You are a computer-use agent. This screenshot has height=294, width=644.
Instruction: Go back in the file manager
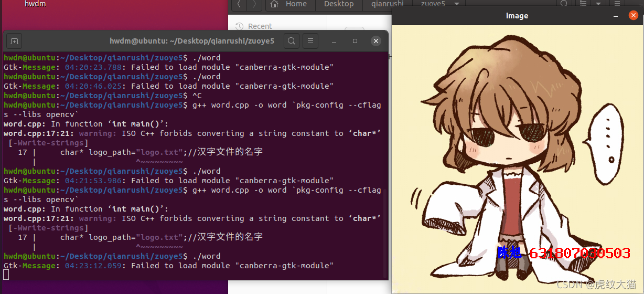click(239, 4)
